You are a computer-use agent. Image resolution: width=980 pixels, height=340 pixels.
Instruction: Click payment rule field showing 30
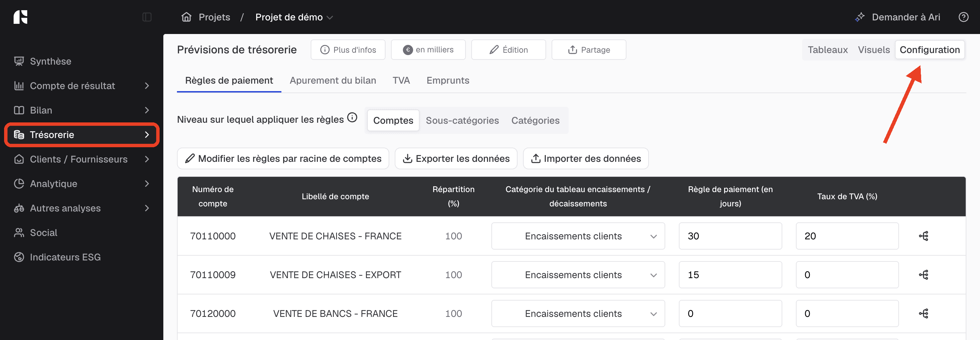(730, 236)
